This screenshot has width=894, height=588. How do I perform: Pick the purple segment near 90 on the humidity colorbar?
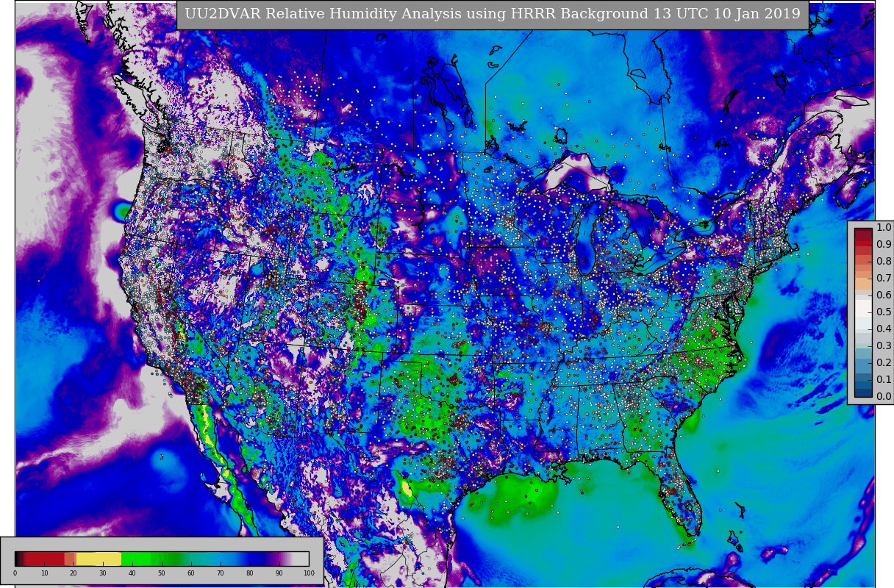tap(278, 559)
